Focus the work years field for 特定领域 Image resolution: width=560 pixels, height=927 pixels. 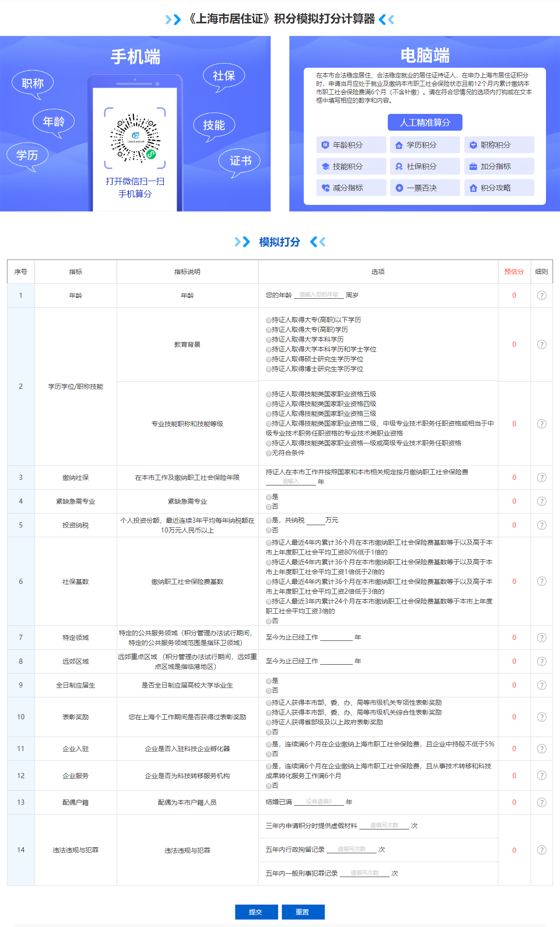[336, 637]
